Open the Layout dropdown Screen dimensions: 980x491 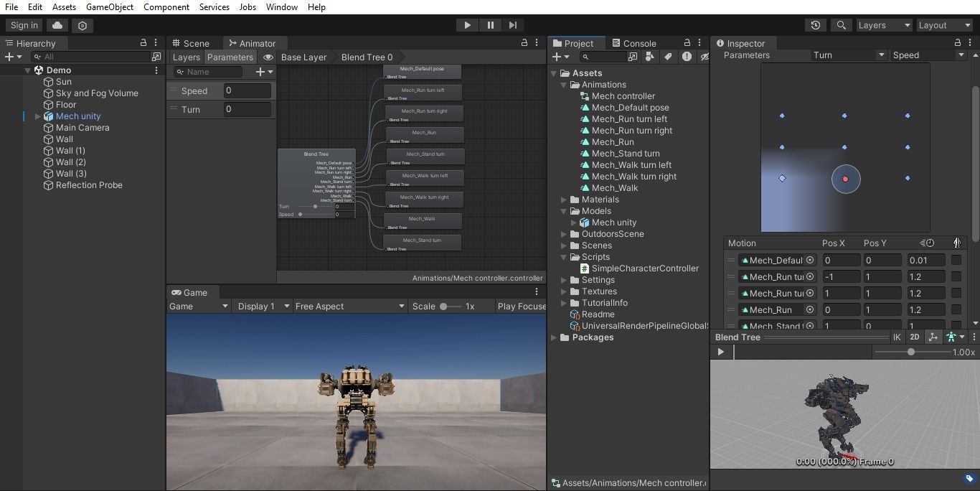tap(944, 25)
